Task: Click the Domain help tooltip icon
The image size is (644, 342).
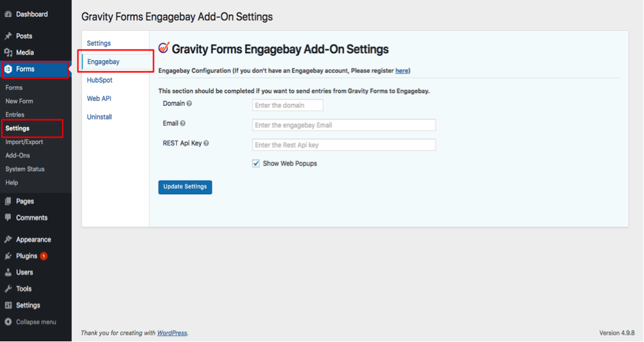Action: click(189, 104)
